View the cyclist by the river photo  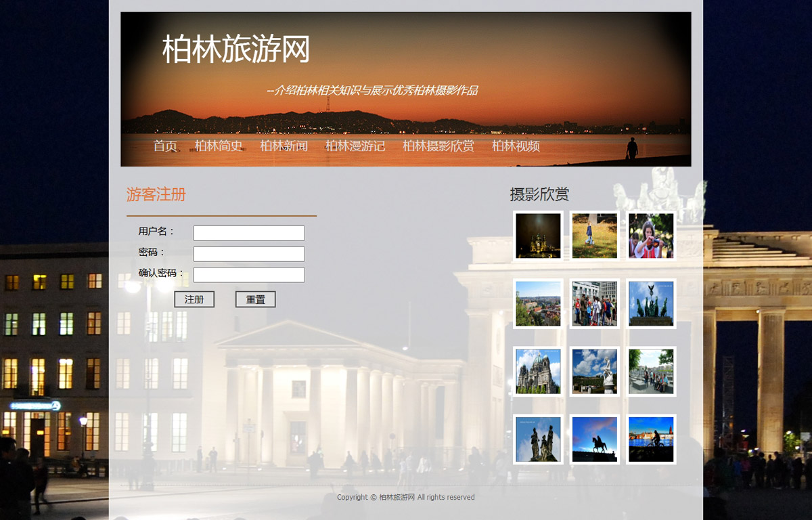click(x=651, y=439)
